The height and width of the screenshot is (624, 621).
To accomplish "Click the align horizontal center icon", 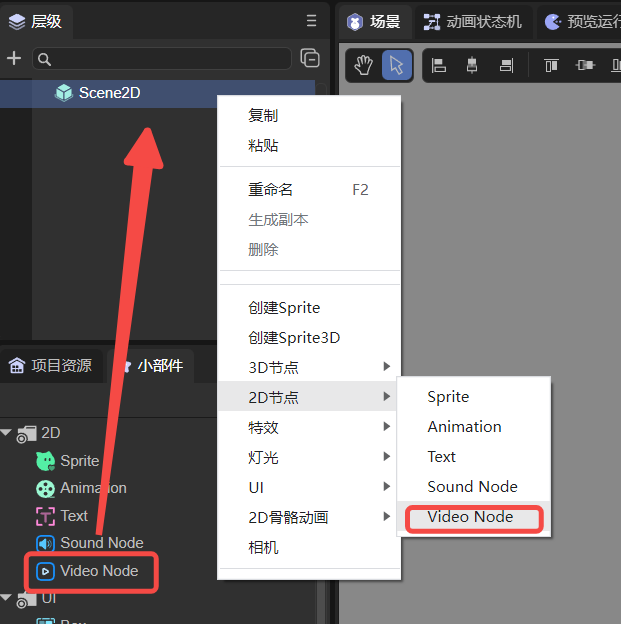I will 471,65.
